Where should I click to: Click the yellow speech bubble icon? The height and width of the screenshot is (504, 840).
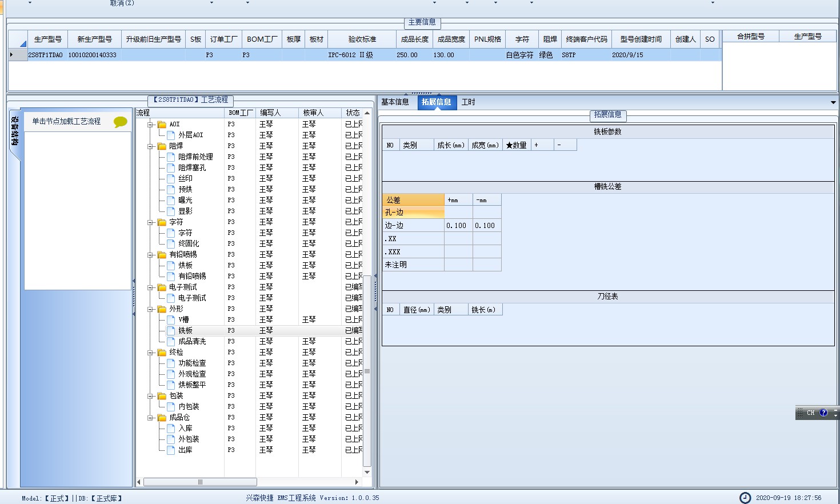(x=121, y=122)
